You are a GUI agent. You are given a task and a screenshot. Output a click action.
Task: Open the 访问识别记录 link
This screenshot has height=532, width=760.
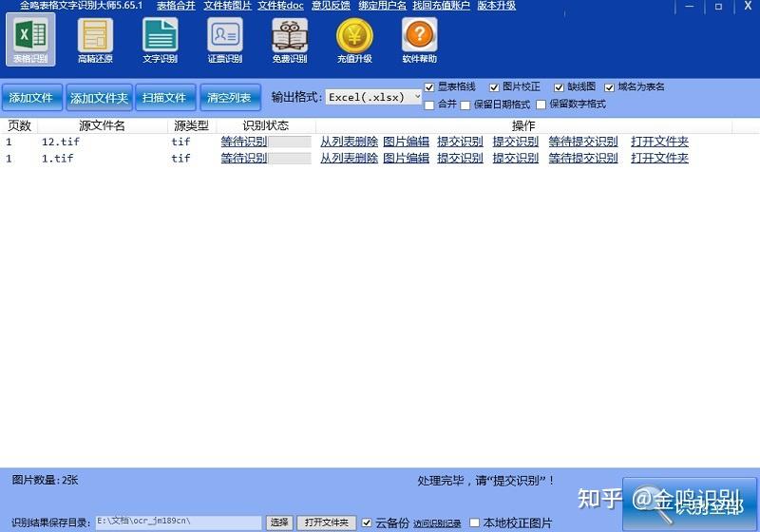437,523
